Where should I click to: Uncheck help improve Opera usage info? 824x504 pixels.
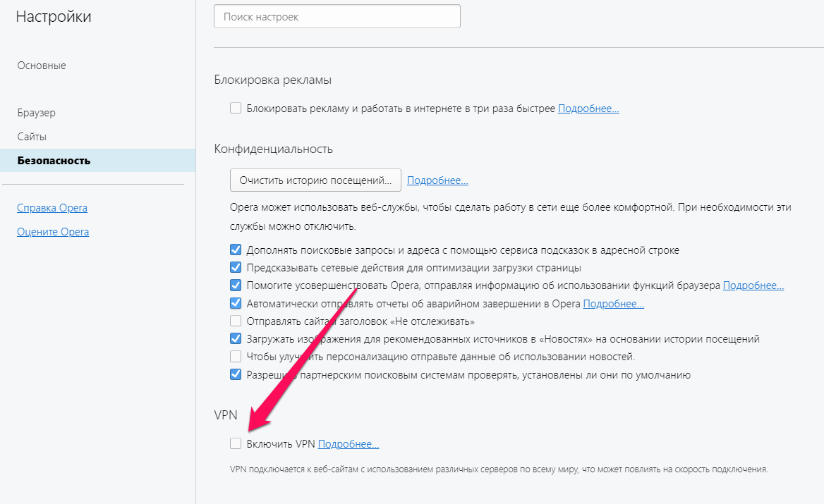click(236, 285)
